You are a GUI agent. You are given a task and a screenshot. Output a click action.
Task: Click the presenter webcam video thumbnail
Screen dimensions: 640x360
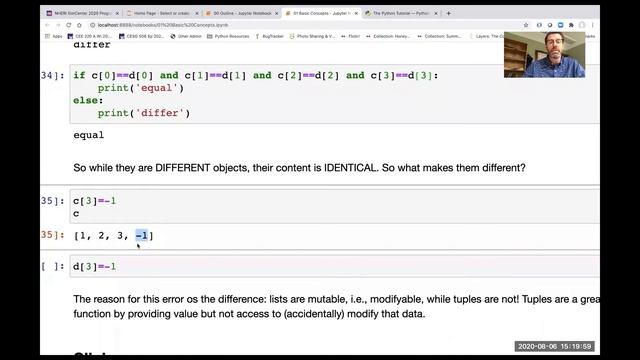(544, 55)
